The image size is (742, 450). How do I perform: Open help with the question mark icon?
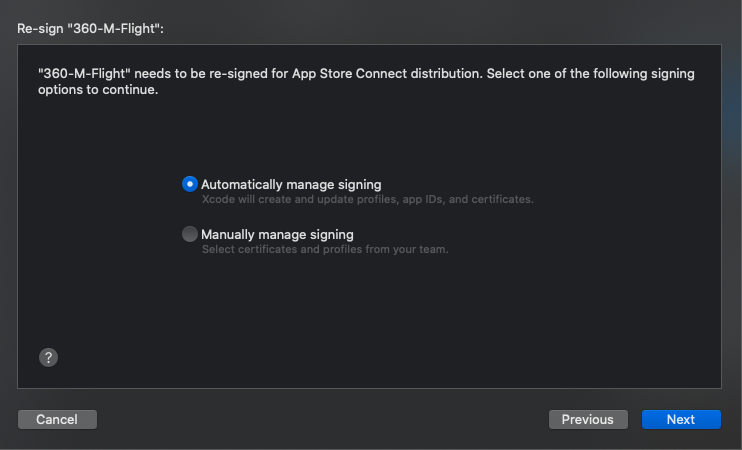click(47, 357)
